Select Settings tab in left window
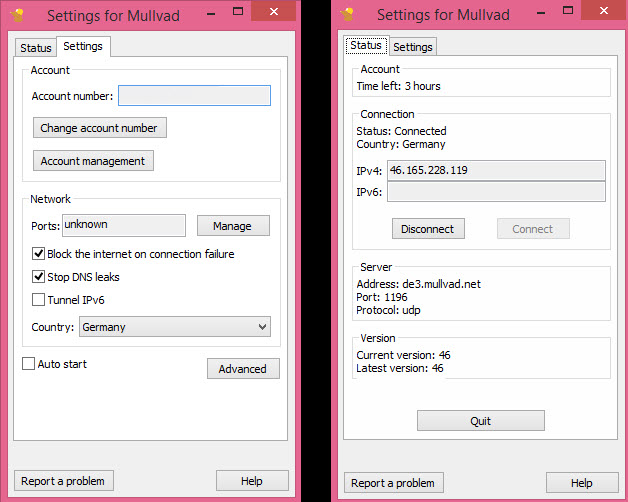 (x=83, y=46)
